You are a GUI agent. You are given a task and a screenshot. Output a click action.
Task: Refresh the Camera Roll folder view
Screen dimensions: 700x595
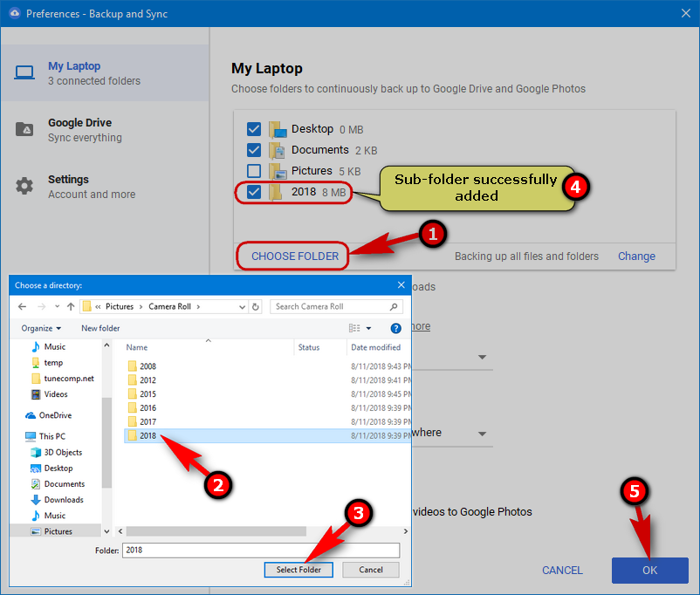tap(256, 306)
